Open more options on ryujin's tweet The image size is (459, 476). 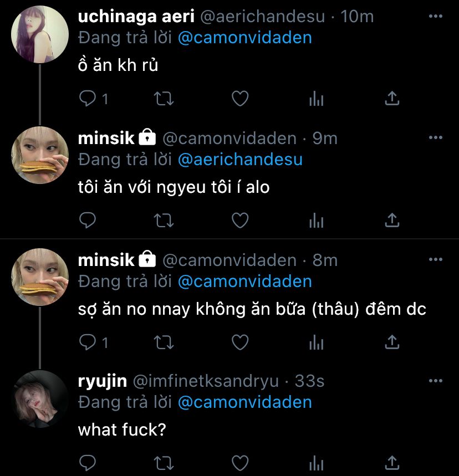[x=436, y=381]
